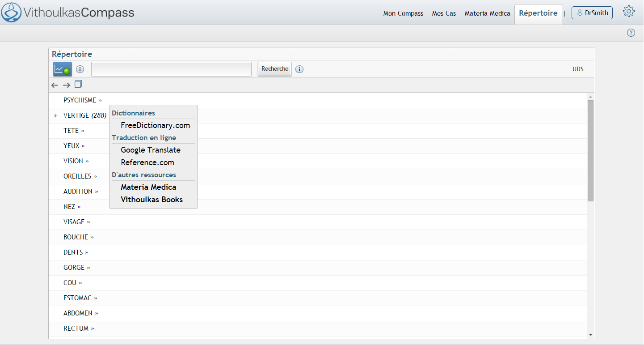
Task: Choose Reference.com in popup menu
Action: tap(147, 162)
